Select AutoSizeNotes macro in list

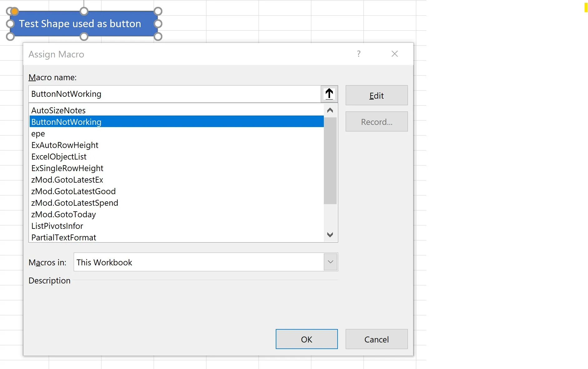[x=58, y=111]
